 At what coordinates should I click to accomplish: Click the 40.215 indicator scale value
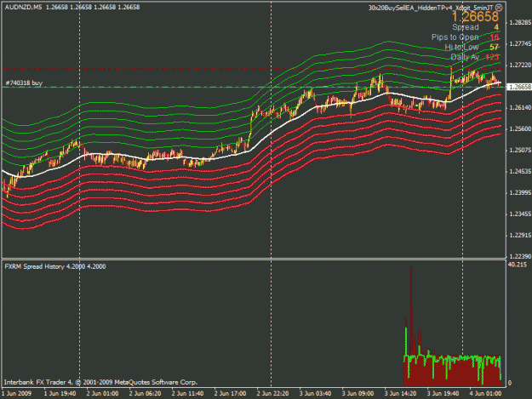point(518,265)
